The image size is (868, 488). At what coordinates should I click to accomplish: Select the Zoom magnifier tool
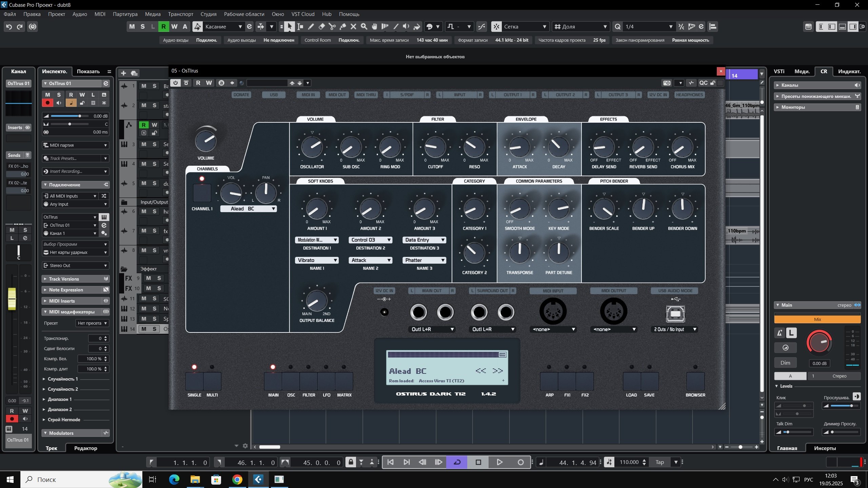(364, 26)
